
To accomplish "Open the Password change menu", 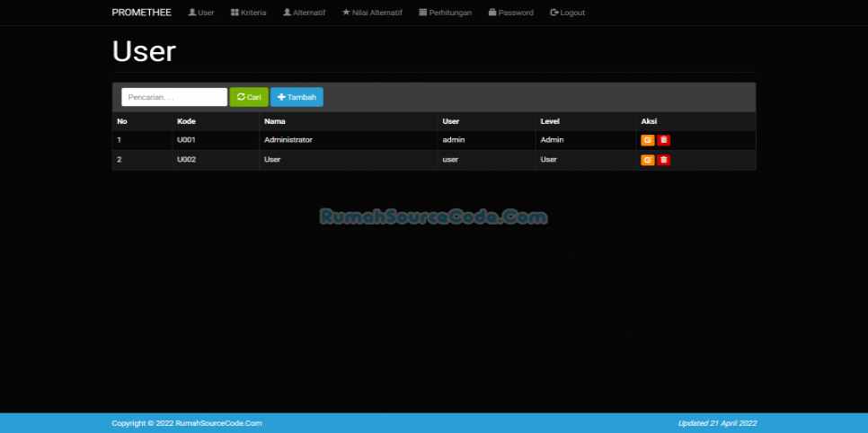I will [510, 13].
